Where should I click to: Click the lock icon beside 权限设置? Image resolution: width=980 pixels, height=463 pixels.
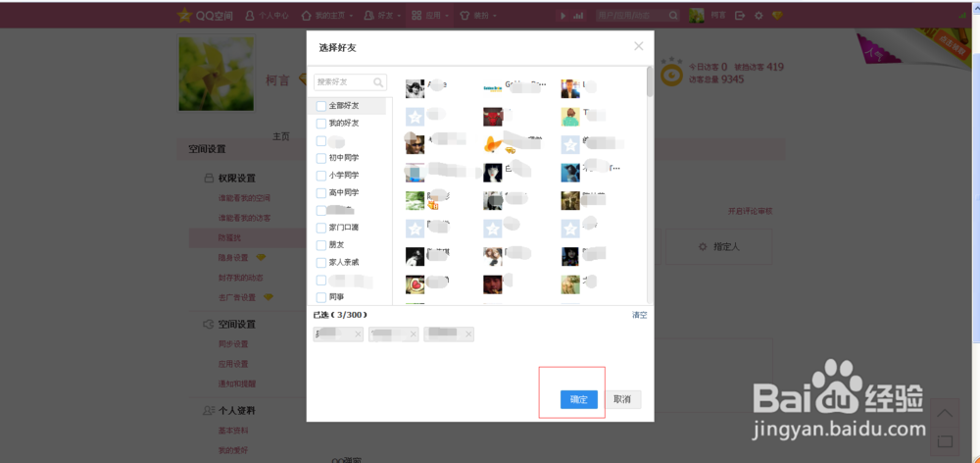pos(209,179)
